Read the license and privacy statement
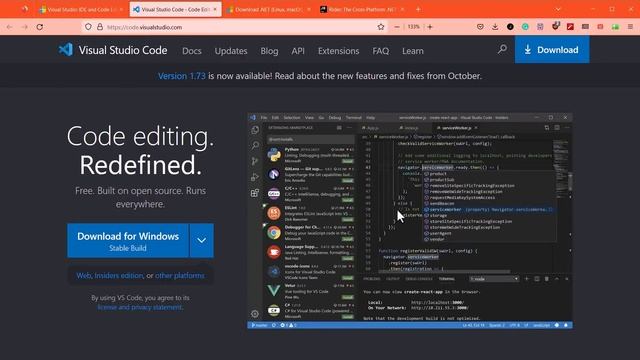This screenshot has height=360, width=640. tap(140, 307)
